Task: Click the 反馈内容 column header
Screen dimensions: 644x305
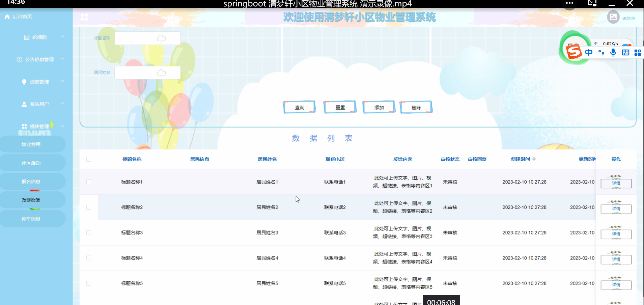Action: (402, 159)
